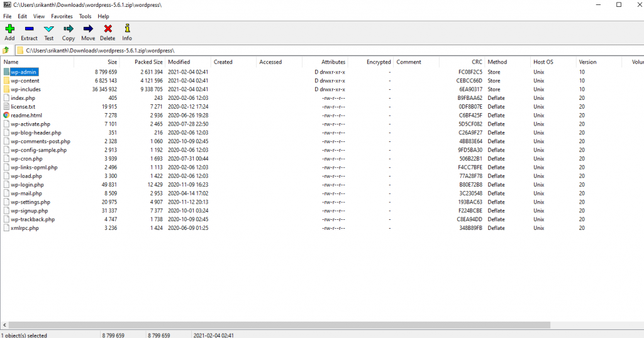The height and width of the screenshot is (338, 644).
Task: Click status bar '1 object(s) selected'
Action: click(24, 335)
